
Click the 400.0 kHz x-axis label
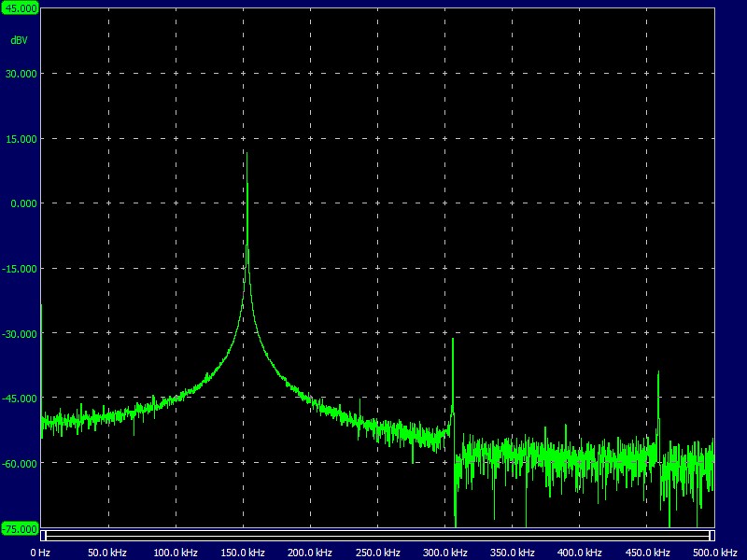coord(579,553)
